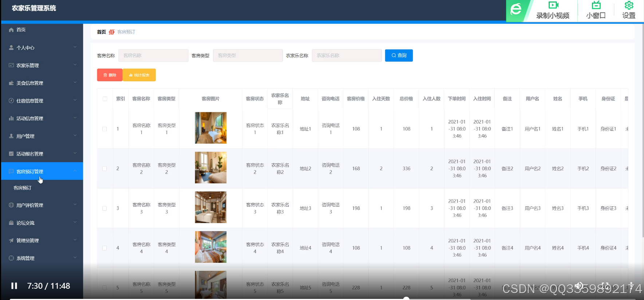Tick the checkbox for row 客房名称4
The image size is (644, 300).
coord(104,248)
